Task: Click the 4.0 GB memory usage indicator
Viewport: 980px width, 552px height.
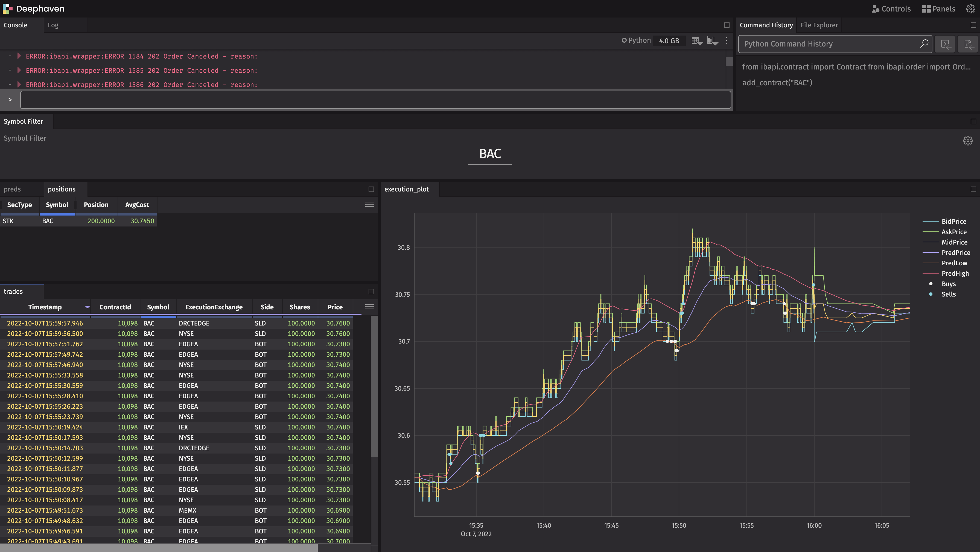Action: point(669,41)
